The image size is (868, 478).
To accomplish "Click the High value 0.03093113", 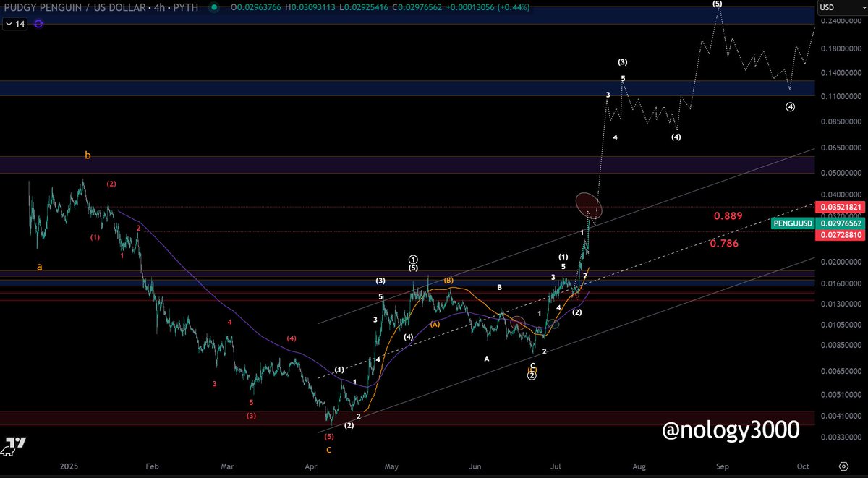I will tap(312, 7).
